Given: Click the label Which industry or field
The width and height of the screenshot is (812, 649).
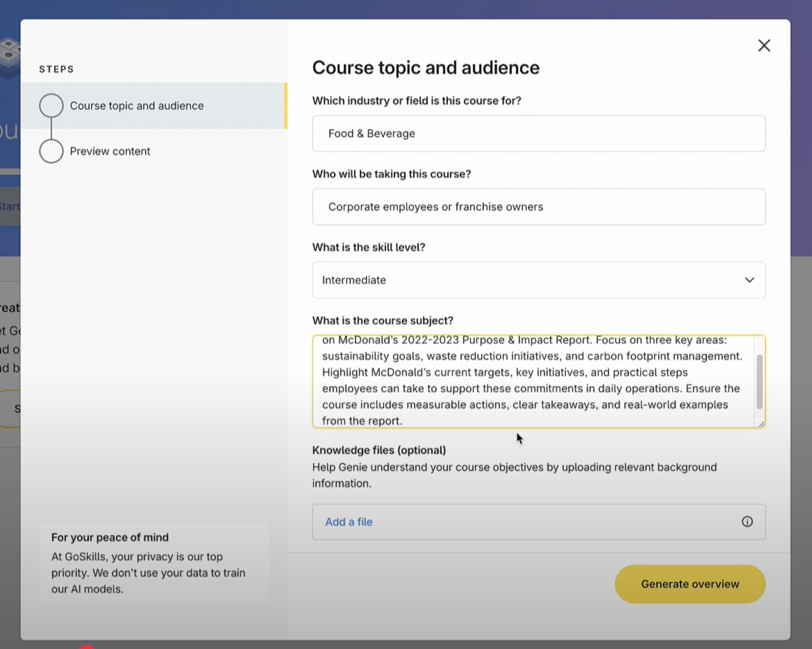Looking at the screenshot, I should point(417,100).
